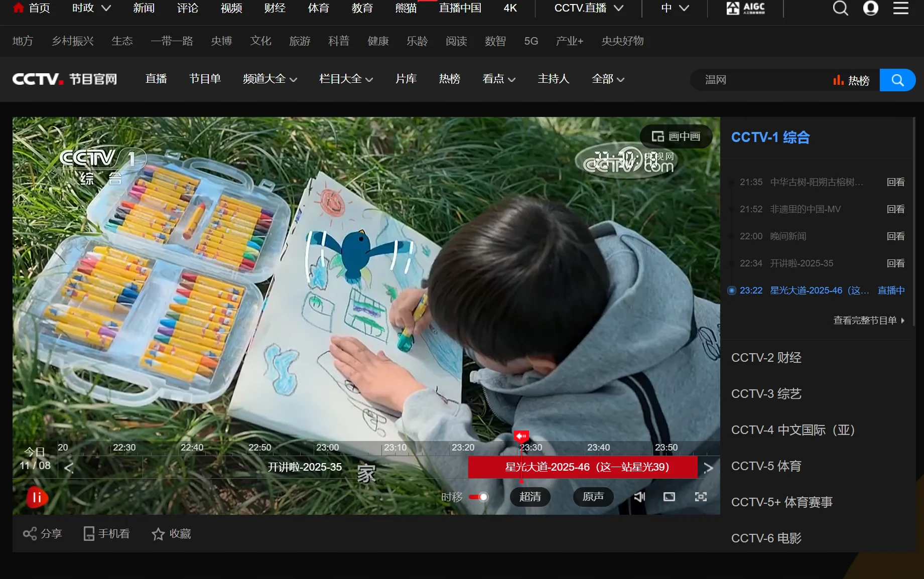
Task: Mute the player volume speaker icon
Action: point(639,497)
